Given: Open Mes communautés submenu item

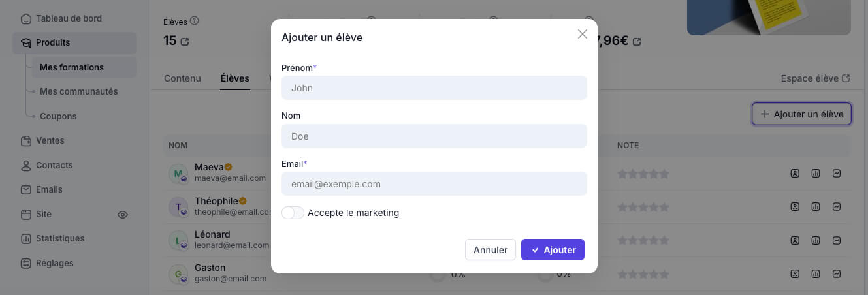Looking at the screenshot, I should [78, 91].
